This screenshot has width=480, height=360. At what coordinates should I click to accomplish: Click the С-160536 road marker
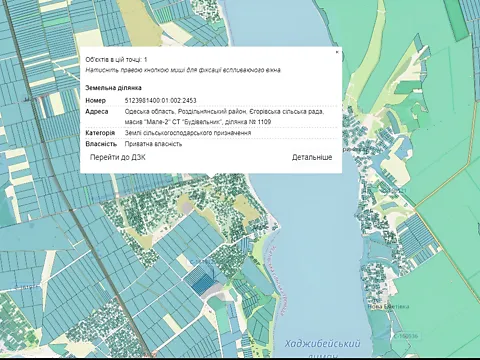tap(406, 336)
